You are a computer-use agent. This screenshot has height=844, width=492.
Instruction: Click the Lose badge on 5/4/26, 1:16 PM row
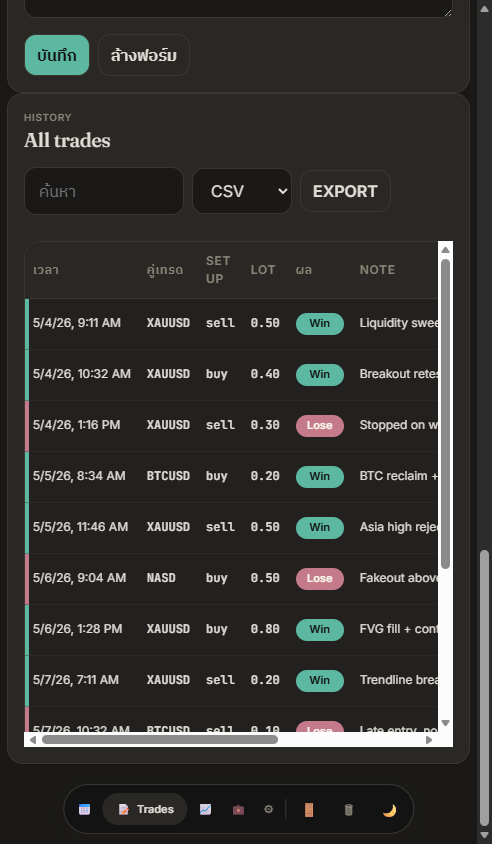pyautogui.click(x=320, y=426)
